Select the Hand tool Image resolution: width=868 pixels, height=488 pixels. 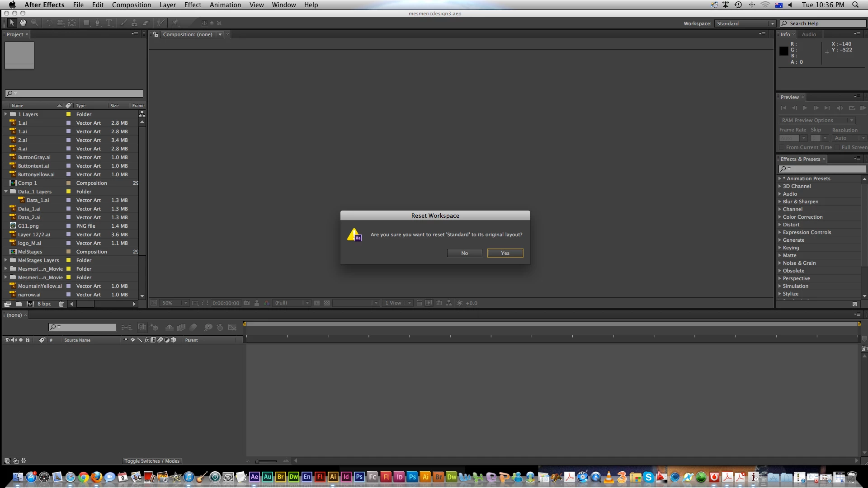click(23, 23)
